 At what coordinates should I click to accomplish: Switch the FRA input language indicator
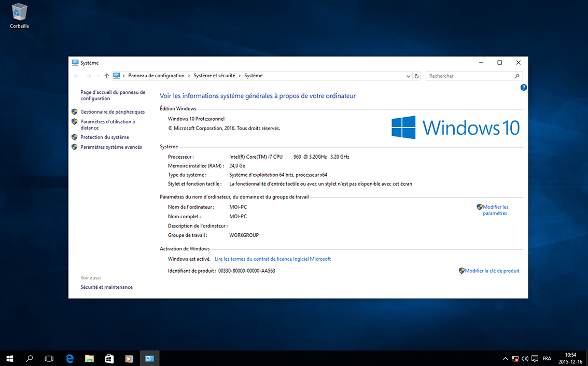547,359
